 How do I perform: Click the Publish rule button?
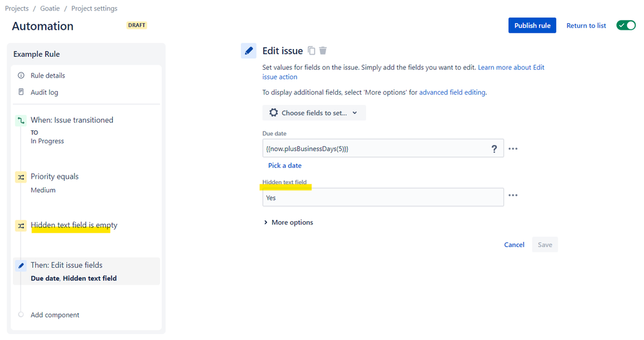[532, 26]
